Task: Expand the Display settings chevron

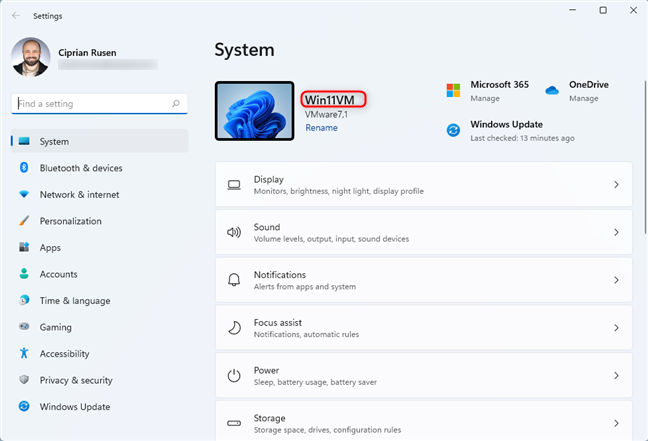Action: pos(616,185)
